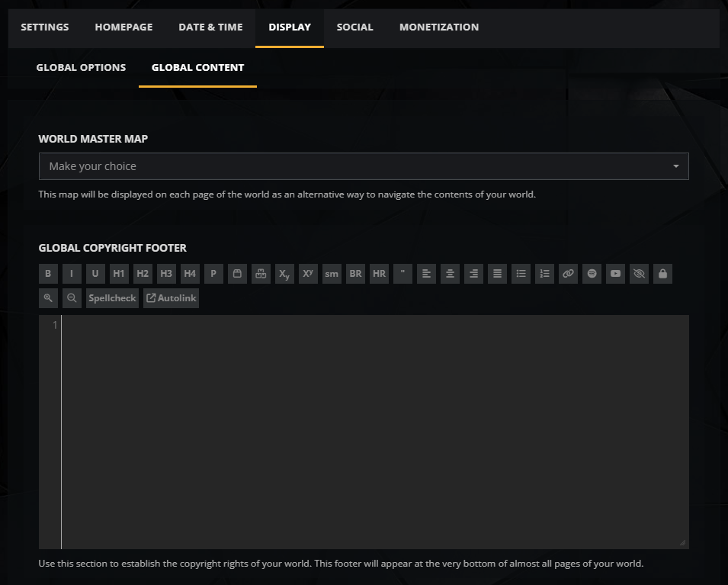
Task: Click the single container box icon
Action: click(237, 274)
